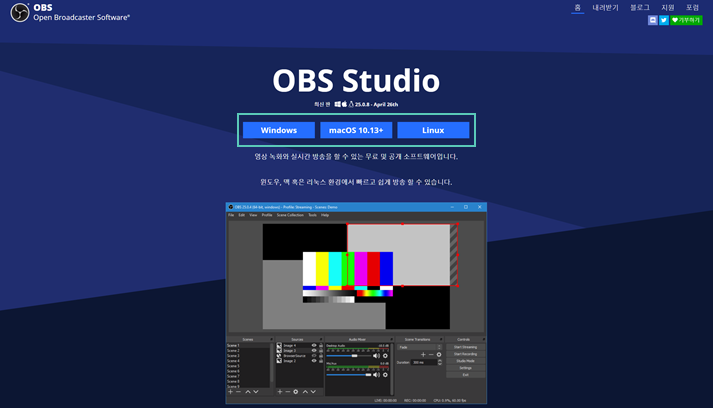Toggle visibility eye for Image 3
The image size is (713, 408).
(314, 351)
